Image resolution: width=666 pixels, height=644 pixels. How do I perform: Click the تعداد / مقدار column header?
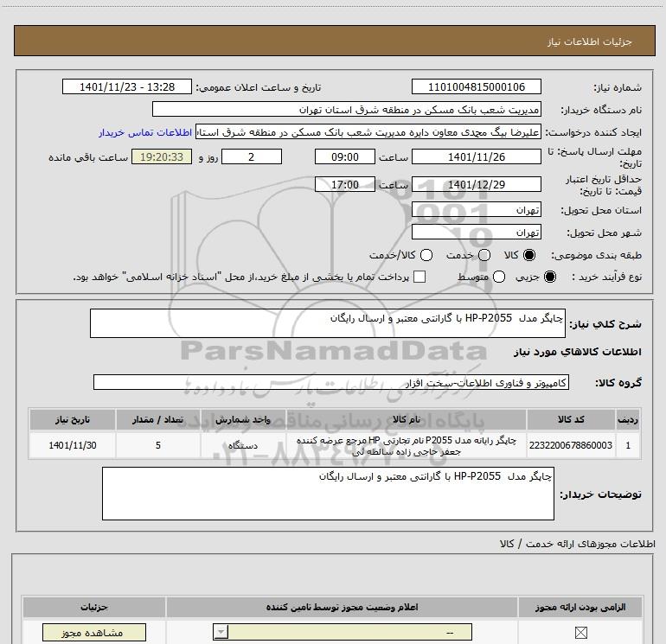click(x=158, y=419)
